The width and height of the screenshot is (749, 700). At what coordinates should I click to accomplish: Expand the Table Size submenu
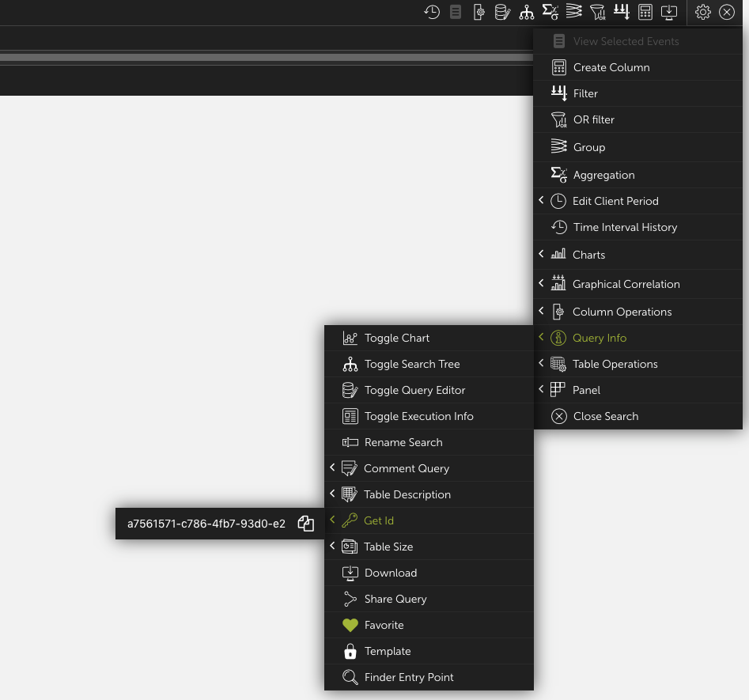coord(388,547)
